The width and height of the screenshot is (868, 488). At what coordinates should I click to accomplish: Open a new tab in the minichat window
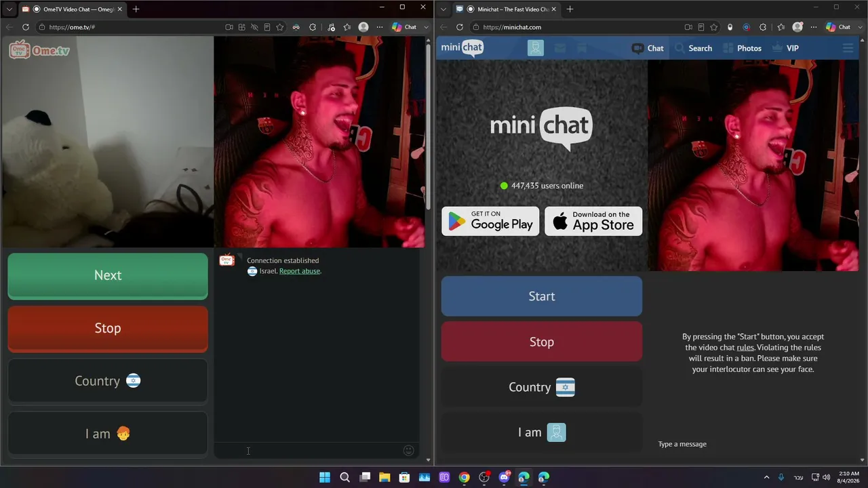click(x=570, y=9)
